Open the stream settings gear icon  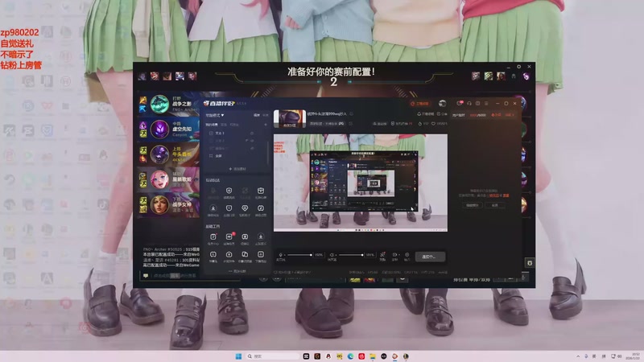[x=407, y=255]
